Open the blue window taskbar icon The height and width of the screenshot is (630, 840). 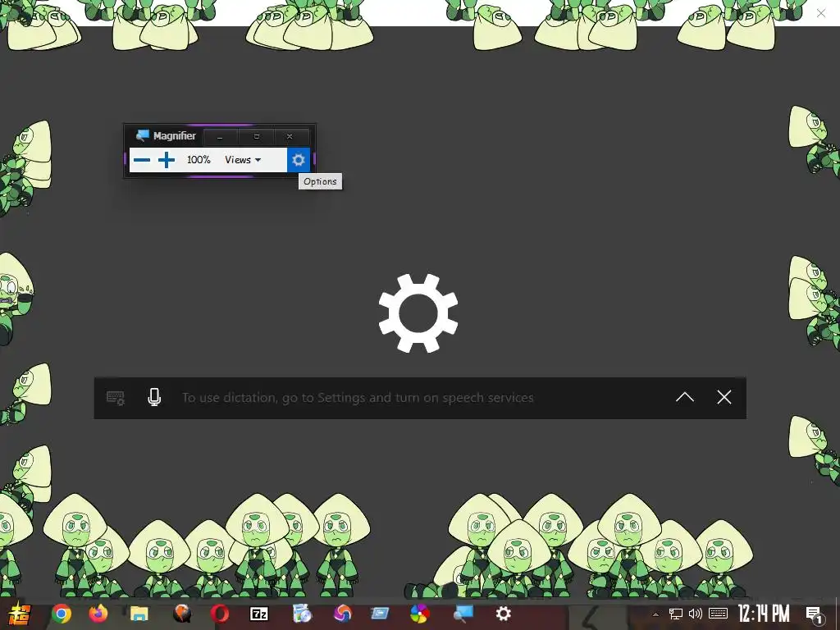pos(380,614)
